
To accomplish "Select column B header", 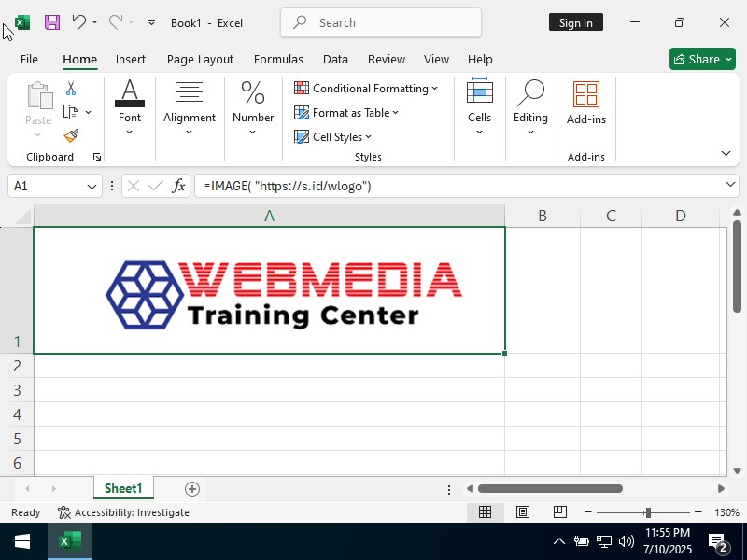I will pyautogui.click(x=543, y=216).
